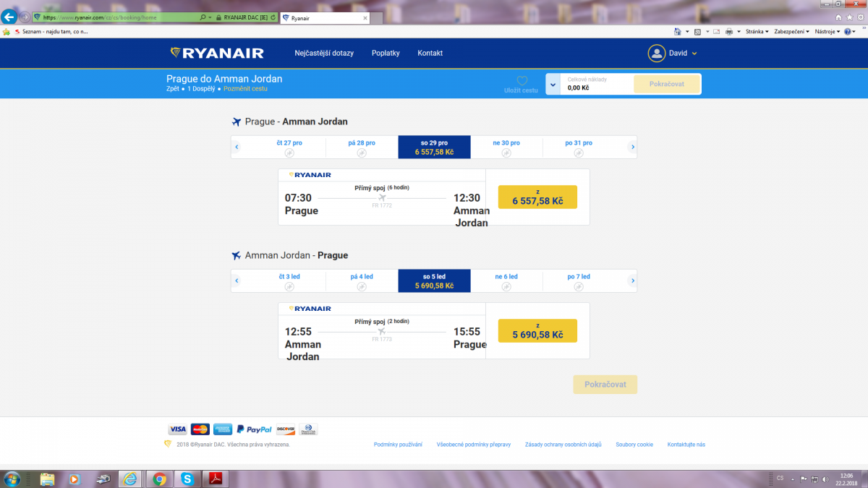This screenshot has width=868, height=488.
Task: Choose the 5 690,58 Kč return fare
Action: [x=537, y=331]
